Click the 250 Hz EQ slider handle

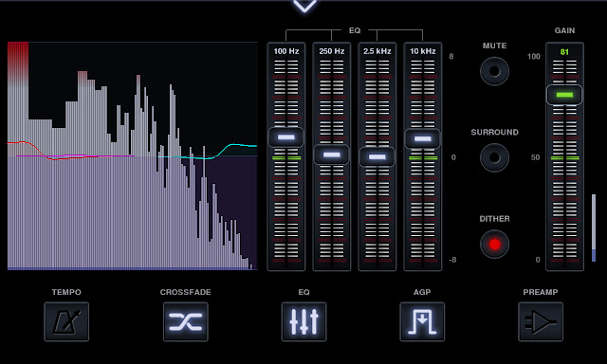point(332,155)
